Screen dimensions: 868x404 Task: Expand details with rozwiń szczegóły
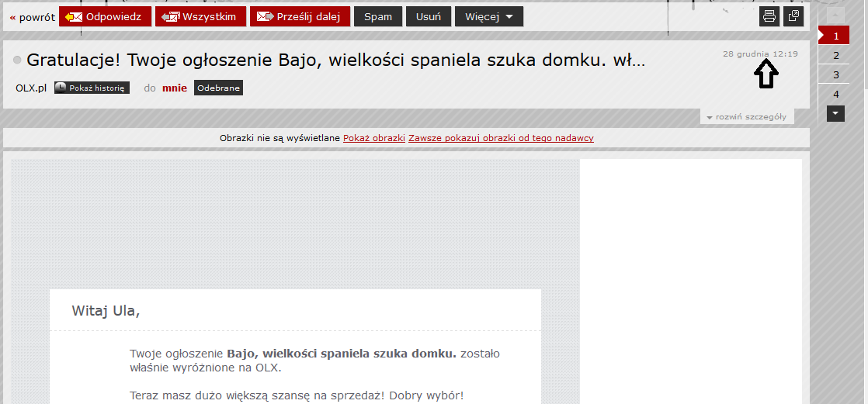pyautogui.click(x=747, y=117)
